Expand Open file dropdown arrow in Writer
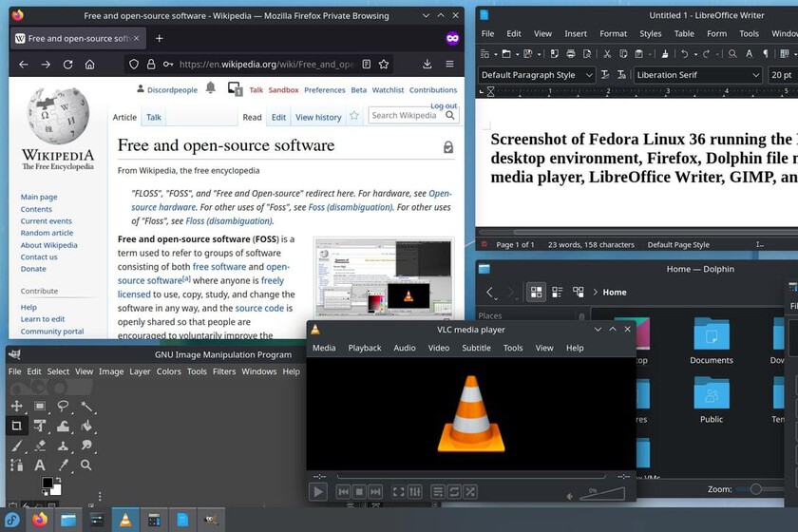The image size is (798, 532). [x=517, y=54]
